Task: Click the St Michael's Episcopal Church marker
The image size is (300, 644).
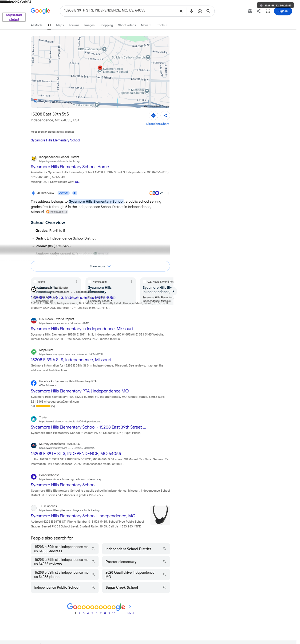Action: pos(147,91)
